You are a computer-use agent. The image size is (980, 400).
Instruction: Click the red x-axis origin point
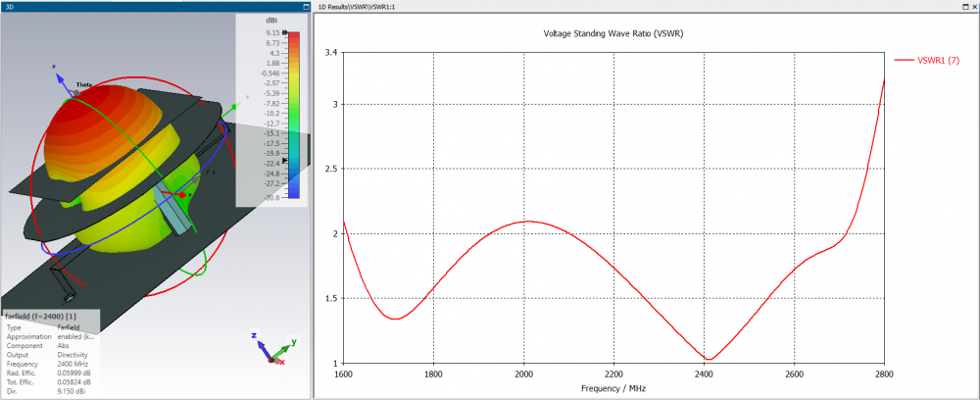pos(182,195)
